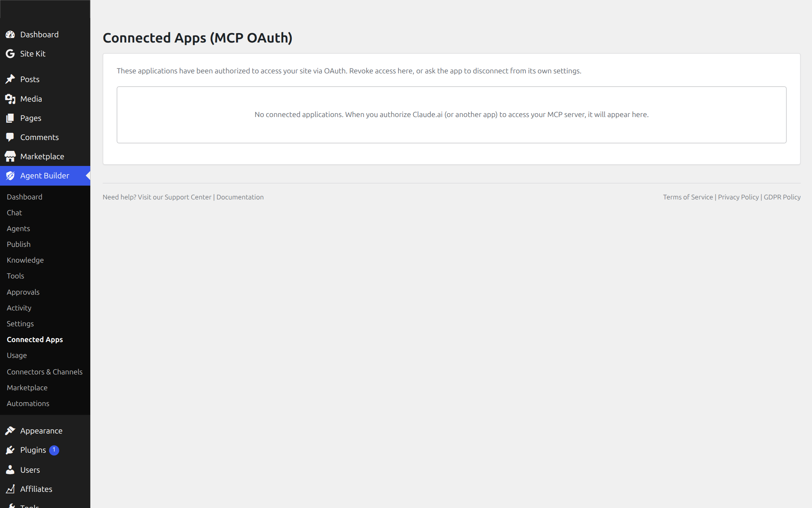Viewport: 812px width, 508px height.
Task: Click the Comments speech bubble icon
Action: (x=10, y=137)
